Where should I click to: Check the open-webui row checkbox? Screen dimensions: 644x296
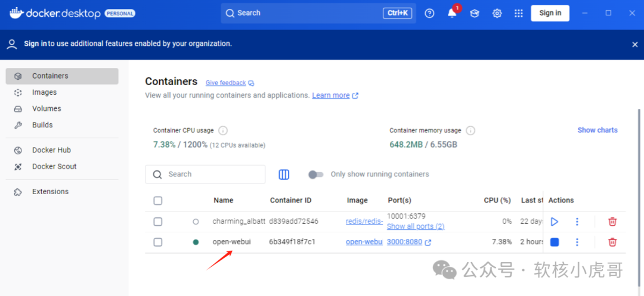[157, 242]
